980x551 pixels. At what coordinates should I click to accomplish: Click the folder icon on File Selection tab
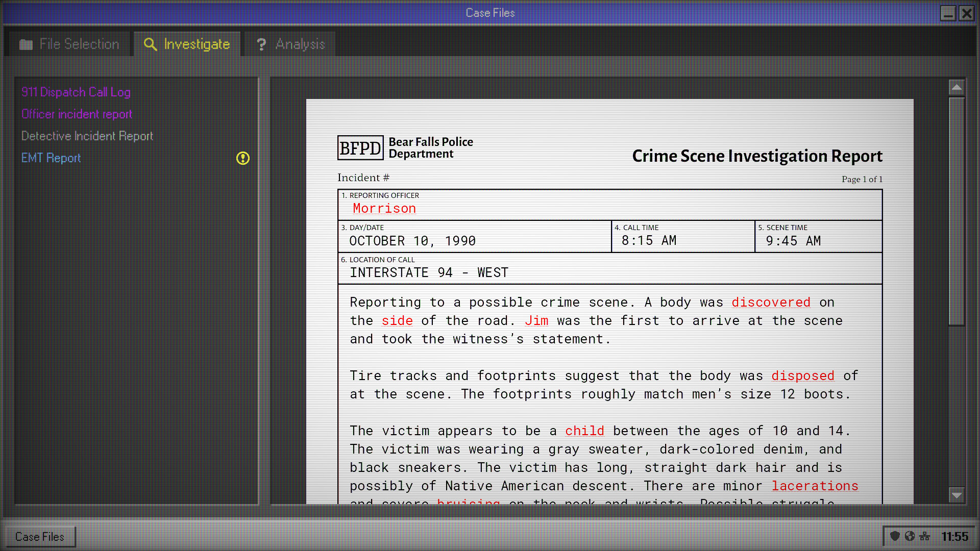point(26,44)
